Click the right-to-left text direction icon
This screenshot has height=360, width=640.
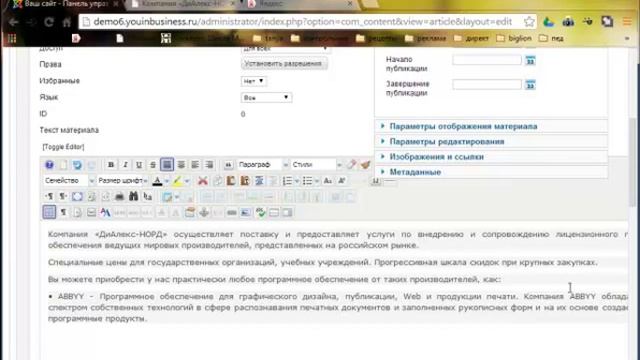(63, 197)
